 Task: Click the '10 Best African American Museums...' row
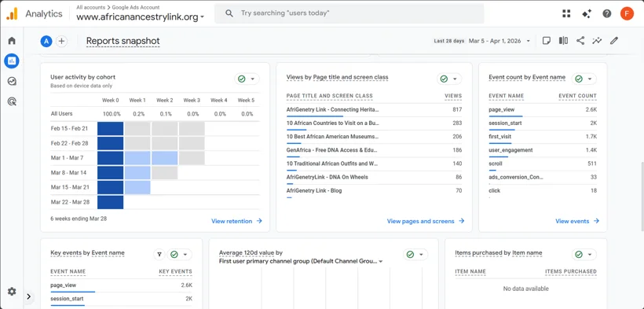click(x=374, y=138)
